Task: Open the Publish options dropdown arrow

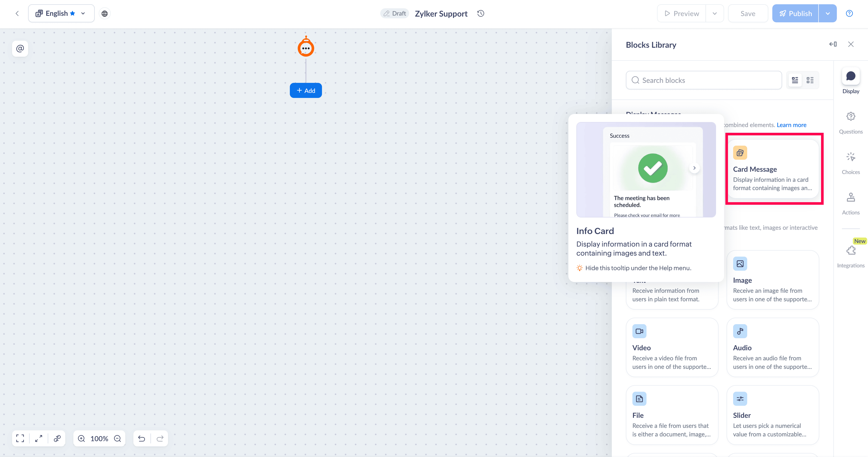Action: [828, 14]
